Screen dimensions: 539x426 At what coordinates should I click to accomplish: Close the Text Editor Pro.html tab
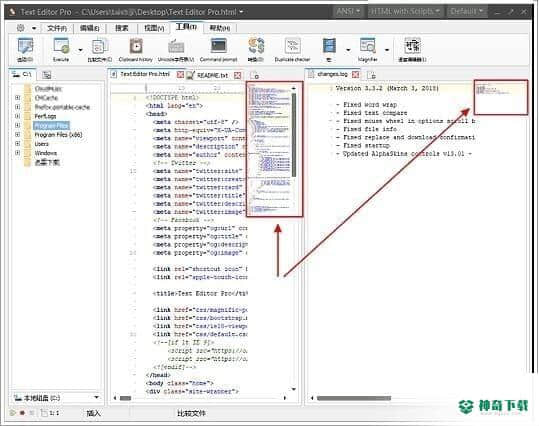(180, 74)
